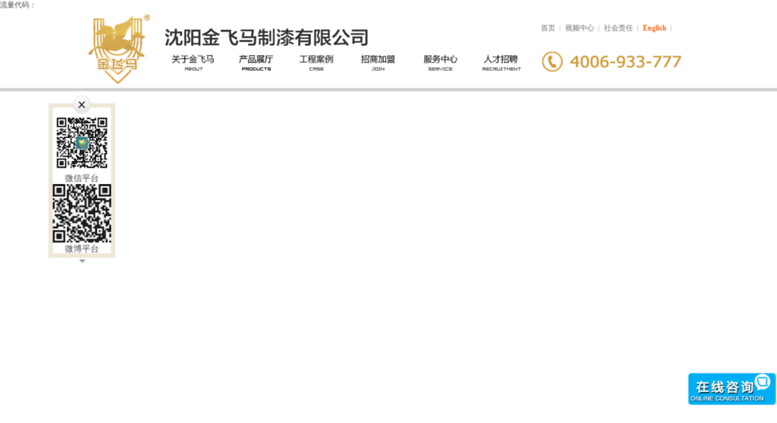
Task: Click the 微信平台 label
Action: (x=82, y=178)
